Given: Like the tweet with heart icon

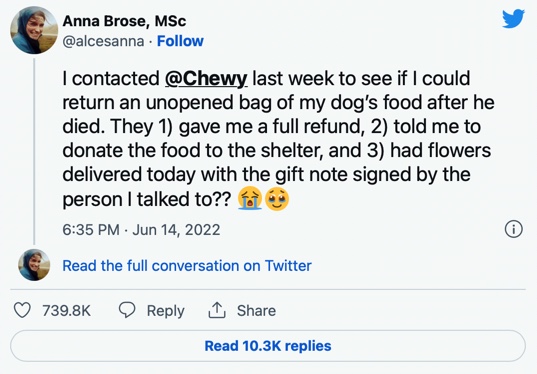Looking at the screenshot, I should (22, 310).
